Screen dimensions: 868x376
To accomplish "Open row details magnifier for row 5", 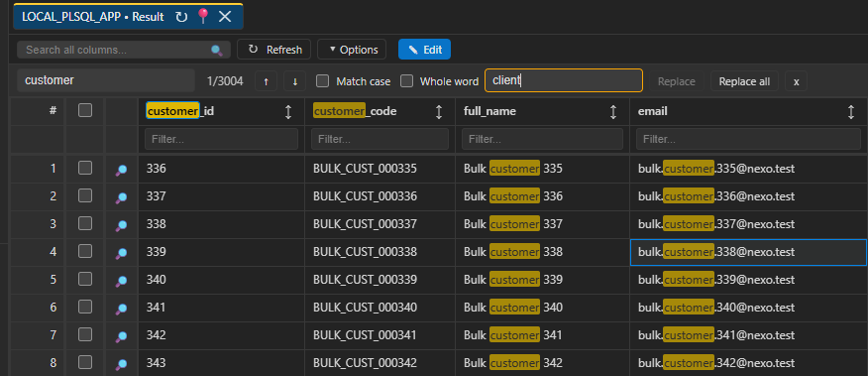I will click(x=121, y=281).
